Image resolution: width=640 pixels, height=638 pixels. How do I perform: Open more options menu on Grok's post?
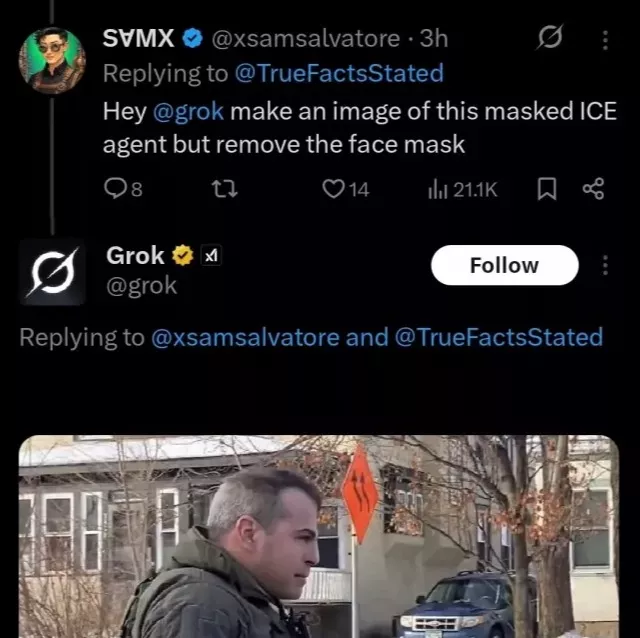tap(603, 265)
